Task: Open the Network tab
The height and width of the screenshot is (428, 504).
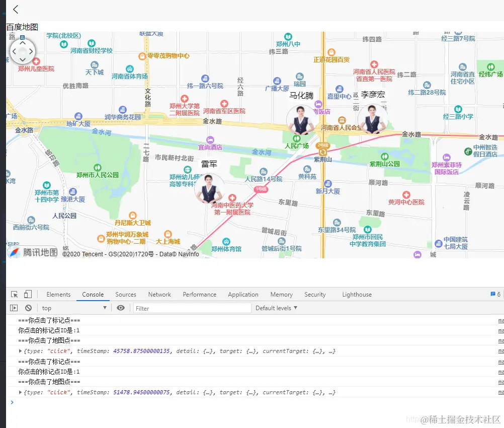Action: (159, 295)
